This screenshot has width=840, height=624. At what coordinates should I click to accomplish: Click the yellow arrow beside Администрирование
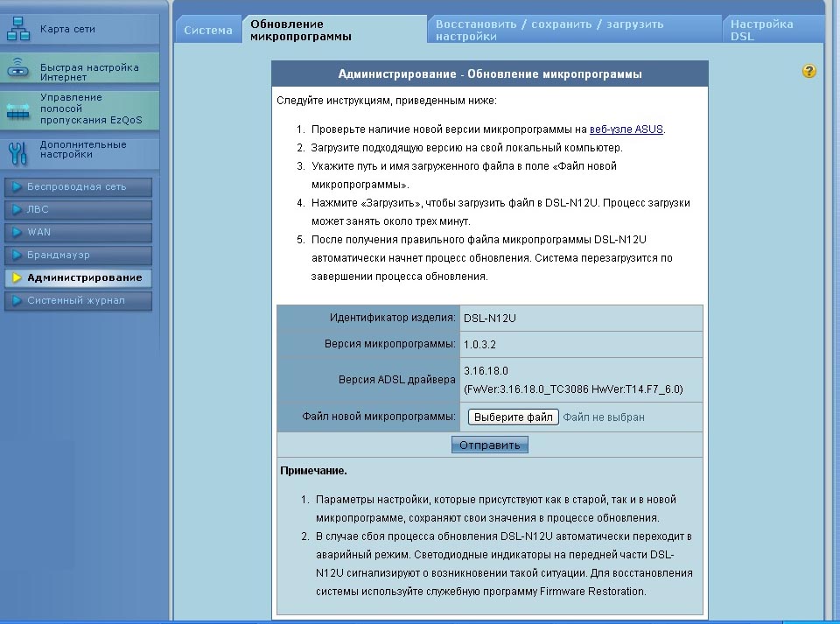click(17, 277)
